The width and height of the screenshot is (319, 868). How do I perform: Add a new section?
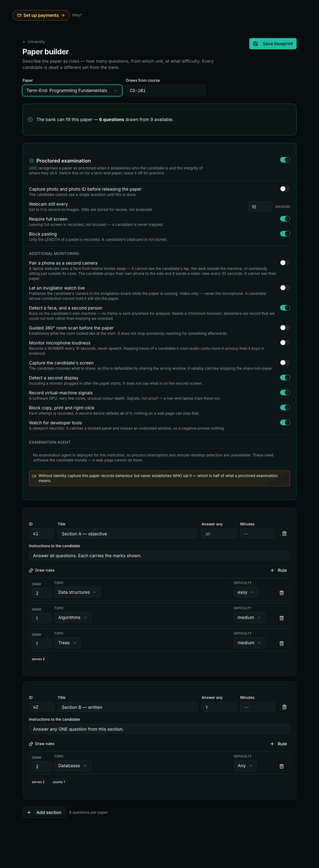pos(44,812)
